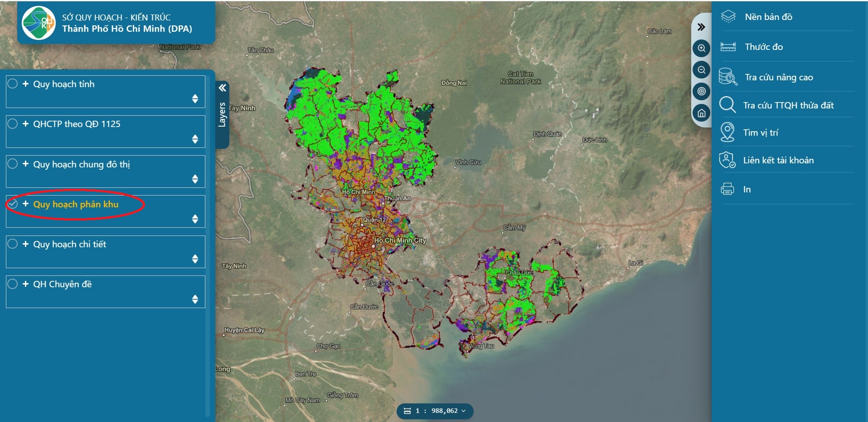This screenshot has width=868, height=422.
Task: Click the In printer icon
Action: tap(727, 189)
